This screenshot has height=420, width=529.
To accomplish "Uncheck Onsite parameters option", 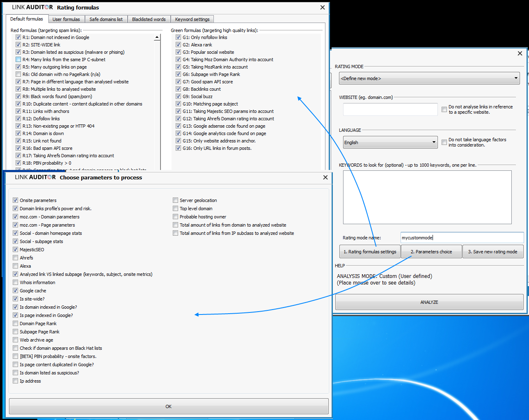I will 15,200.
